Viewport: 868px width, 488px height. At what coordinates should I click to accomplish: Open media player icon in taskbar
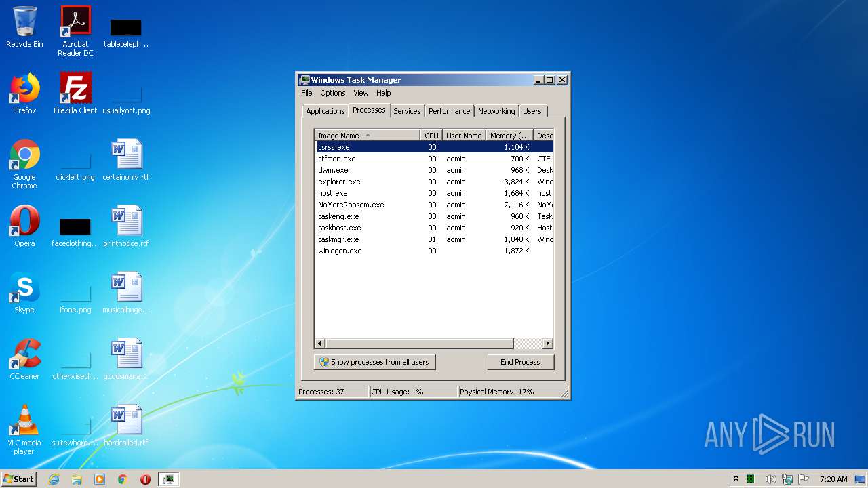[x=100, y=479]
